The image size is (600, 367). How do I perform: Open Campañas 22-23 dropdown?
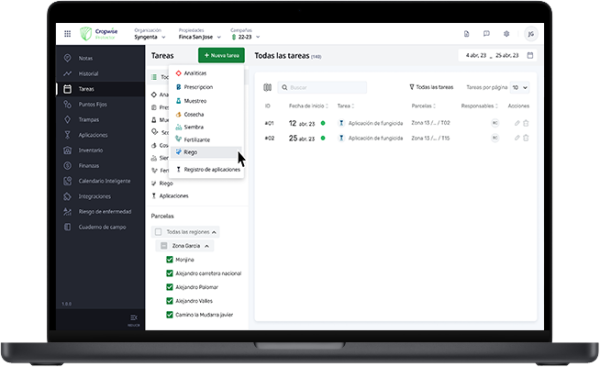pyautogui.click(x=245, y=34)
